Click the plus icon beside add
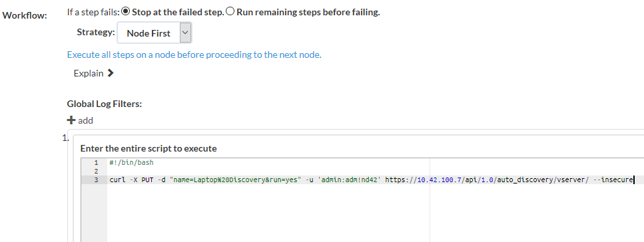The width and height of the screenshot is (644, 242). pyautogui.click(x=71, y=120)
